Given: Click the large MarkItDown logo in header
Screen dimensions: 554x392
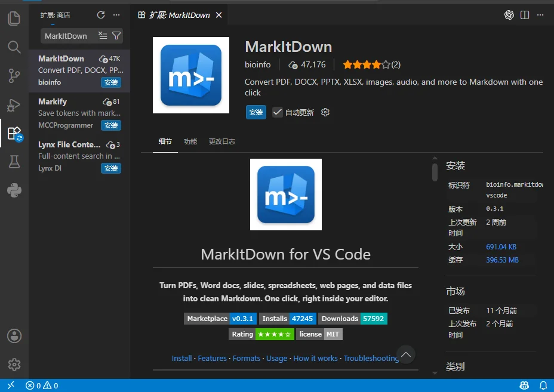Looking at the screenshot, I should 191,75.
